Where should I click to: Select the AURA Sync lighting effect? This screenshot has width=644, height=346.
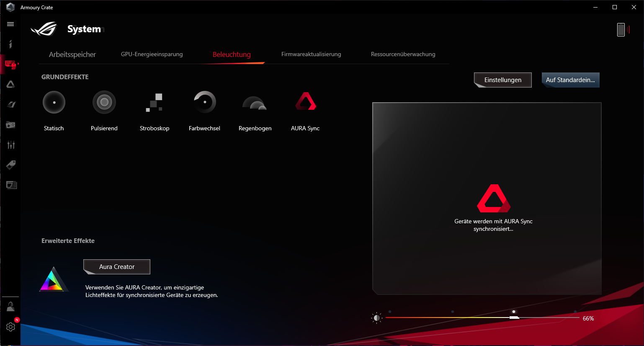[x=306, y=101]
